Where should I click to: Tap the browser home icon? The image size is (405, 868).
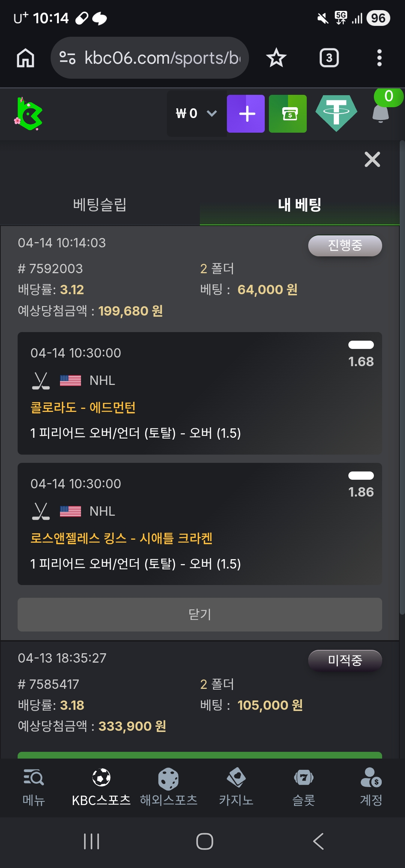tap(25, 58)
